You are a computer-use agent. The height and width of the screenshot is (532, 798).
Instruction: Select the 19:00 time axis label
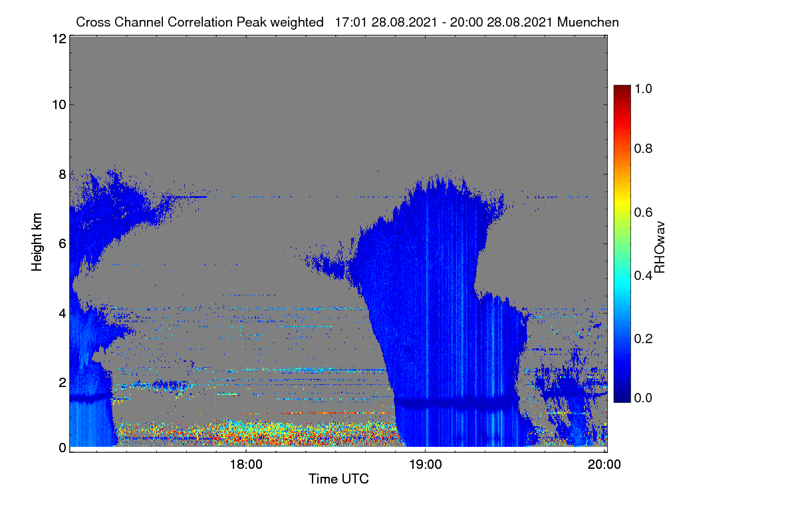(x=425, y=465)
